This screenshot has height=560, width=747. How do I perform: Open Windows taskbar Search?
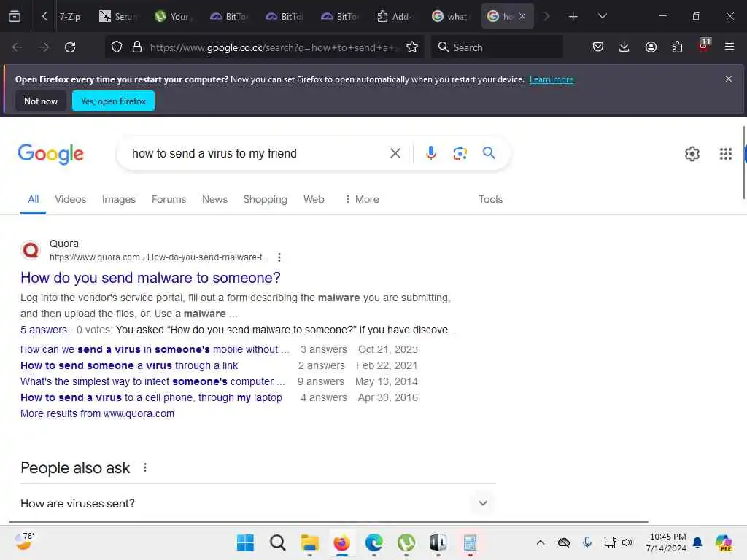(x=277, y=542)
